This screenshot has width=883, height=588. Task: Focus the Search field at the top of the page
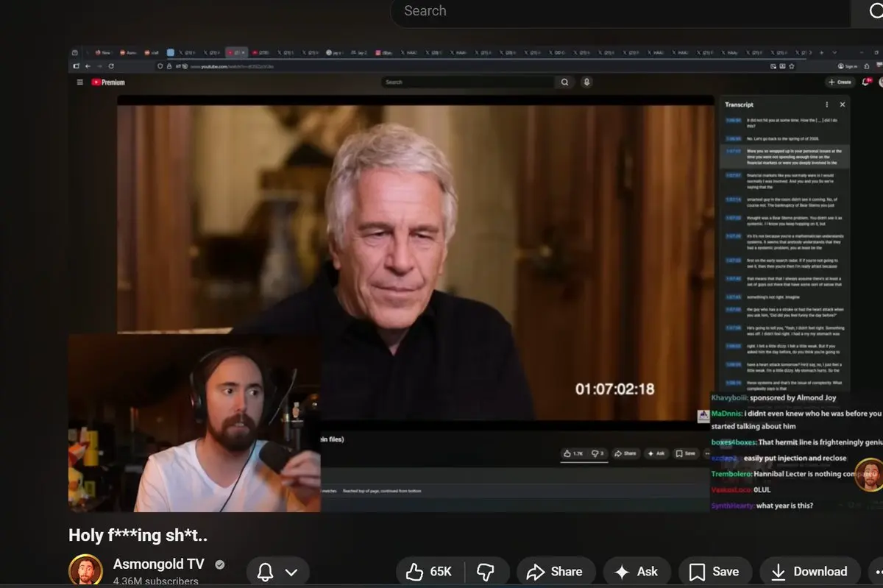pyautogui.click(x=618, y=12)
